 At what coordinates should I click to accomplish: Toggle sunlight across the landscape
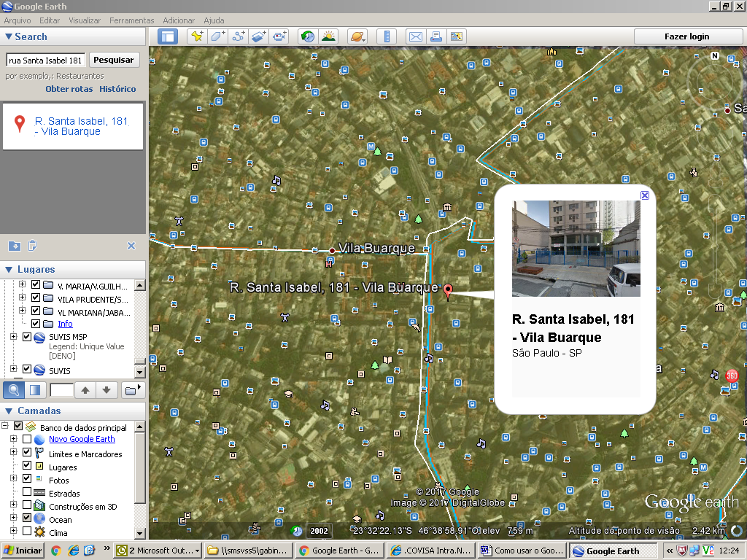pyautogui.click(x=329, y=36)
